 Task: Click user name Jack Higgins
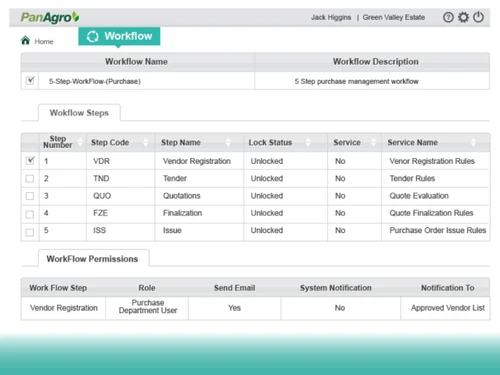(331, 17)
